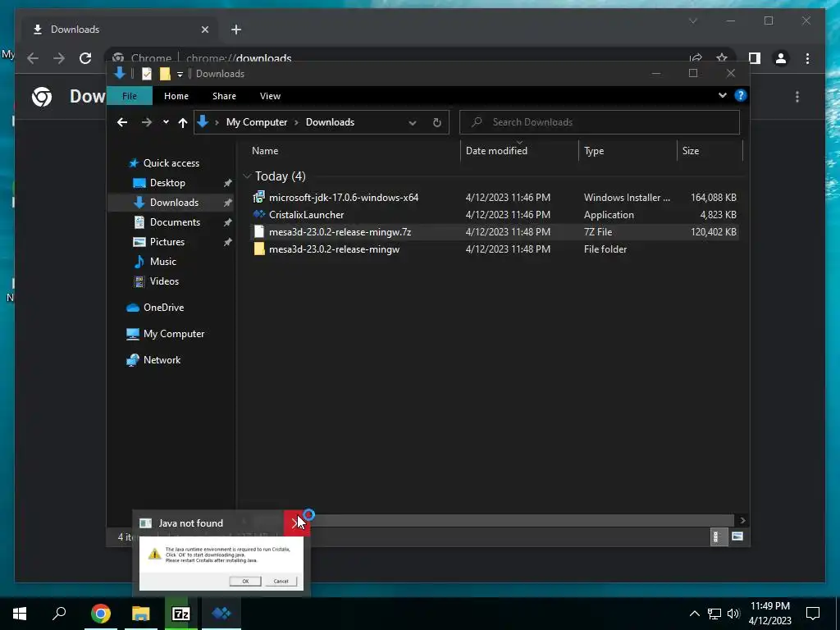Image resolution: width=840 pixels, height=630 pixels.
Task: Click the Cristalix launcher taskbar icon
Action: 221,614
